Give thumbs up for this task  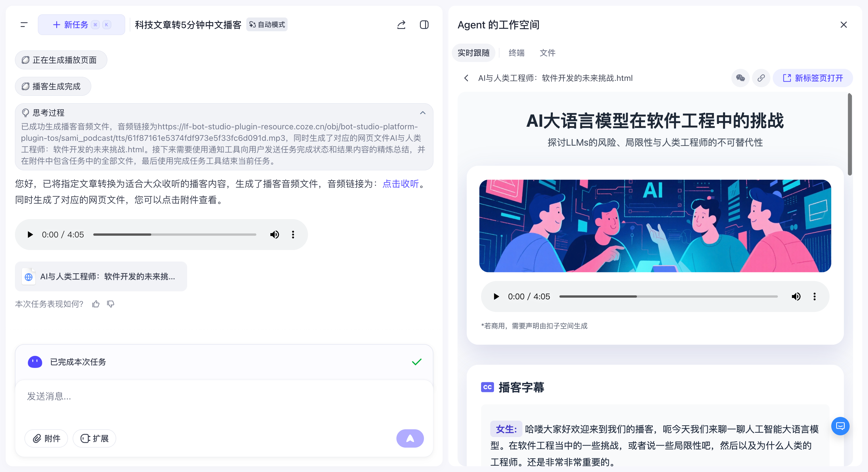(96, 304)
